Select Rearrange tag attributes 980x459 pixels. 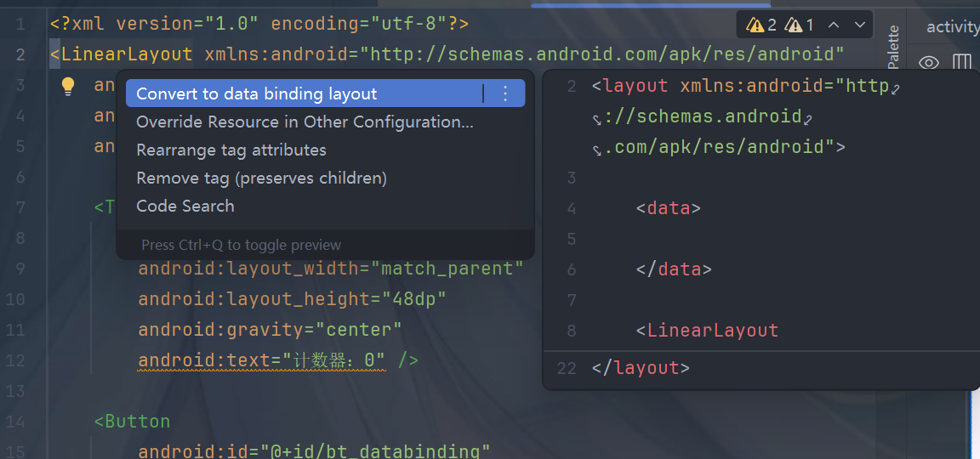click(x=231, y=150)
